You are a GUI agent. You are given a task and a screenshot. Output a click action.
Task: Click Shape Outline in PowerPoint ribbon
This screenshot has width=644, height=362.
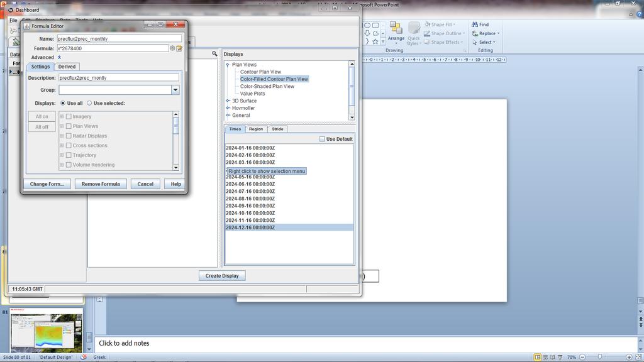click(445, 34)
